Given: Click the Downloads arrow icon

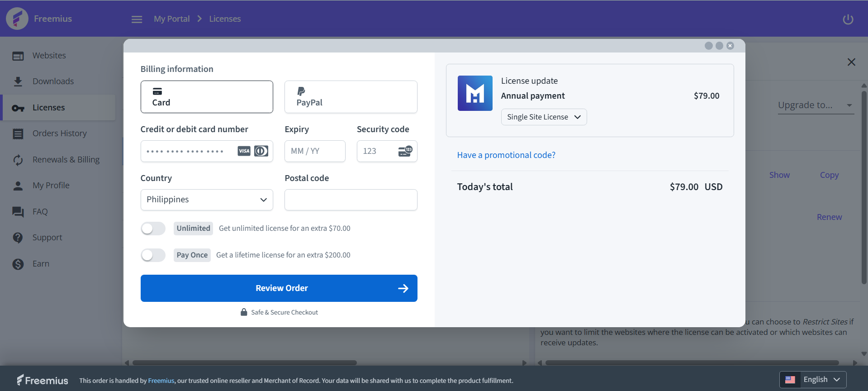Looking at the screenshot, I should pyautogui.click(x=18, y=81).
